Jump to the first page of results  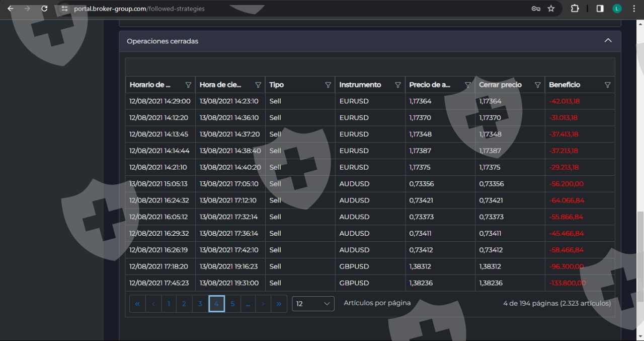click(137, 304)
